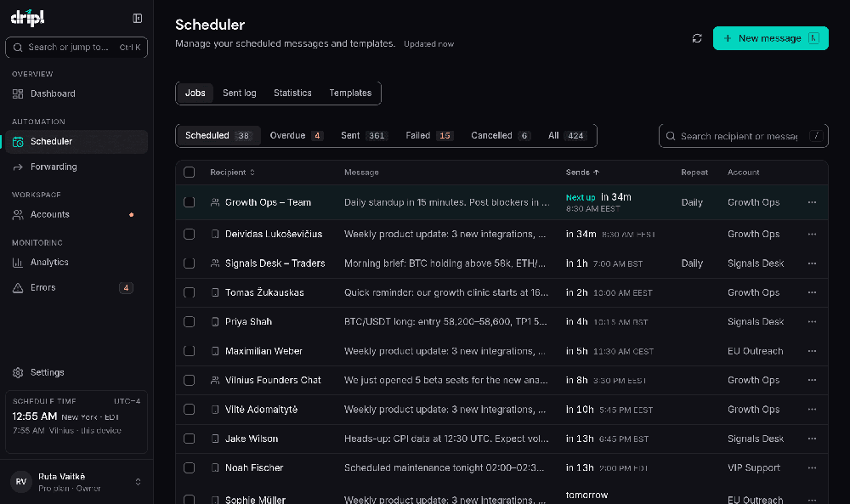Open more options for Noah Fischer row

[812, 467]
